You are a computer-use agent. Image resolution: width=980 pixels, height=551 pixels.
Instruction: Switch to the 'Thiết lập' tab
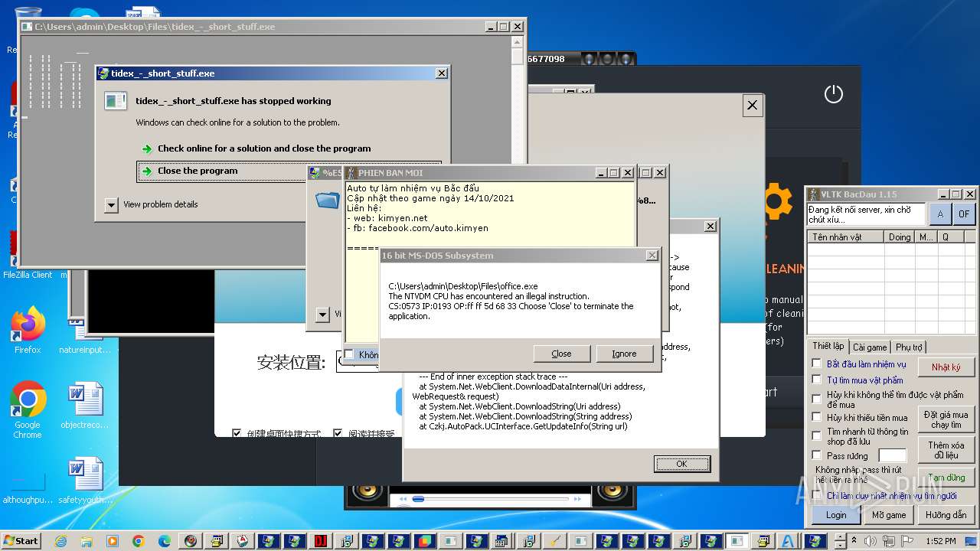click(828, 346)
